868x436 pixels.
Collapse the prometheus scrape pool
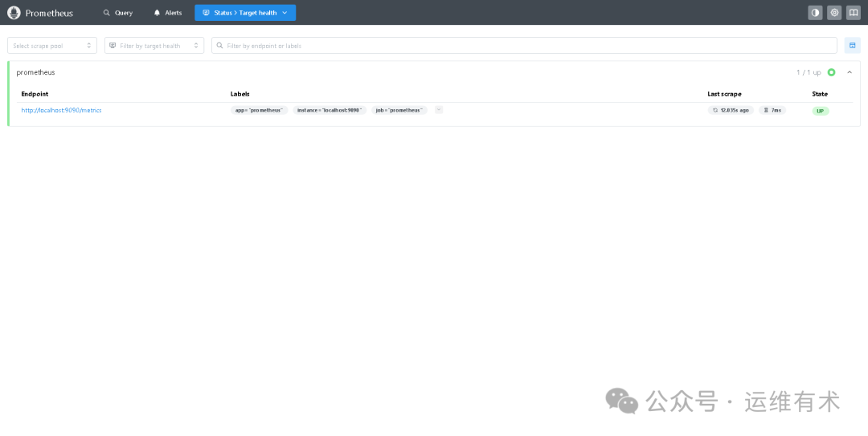point(850,72)
